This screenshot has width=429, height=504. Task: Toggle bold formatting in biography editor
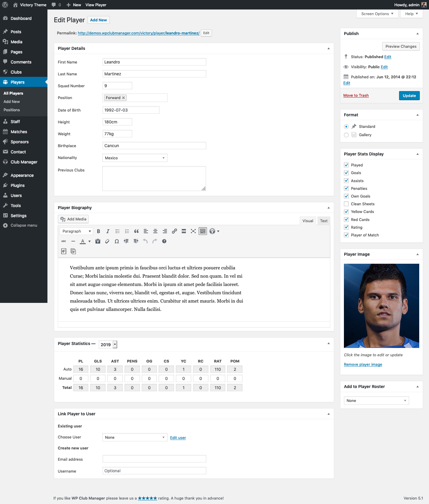(x=98, y=231)
